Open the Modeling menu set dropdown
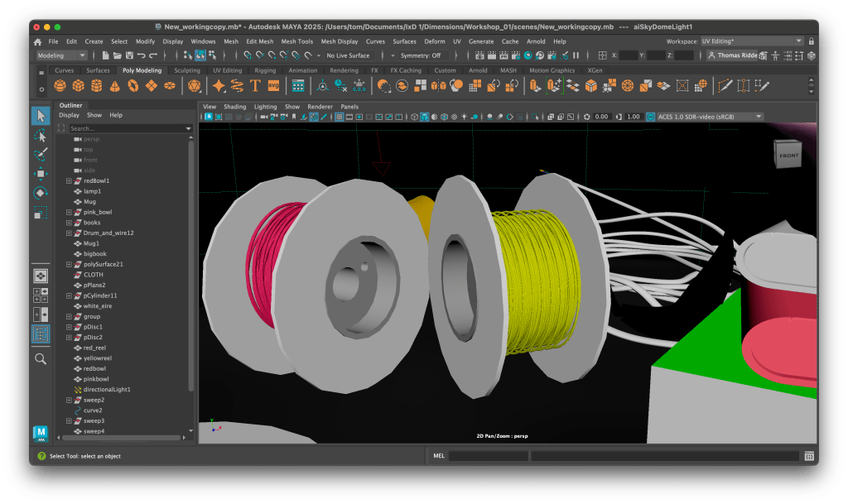The width and height of the screenshot is (848, 504). pos(61,55)
